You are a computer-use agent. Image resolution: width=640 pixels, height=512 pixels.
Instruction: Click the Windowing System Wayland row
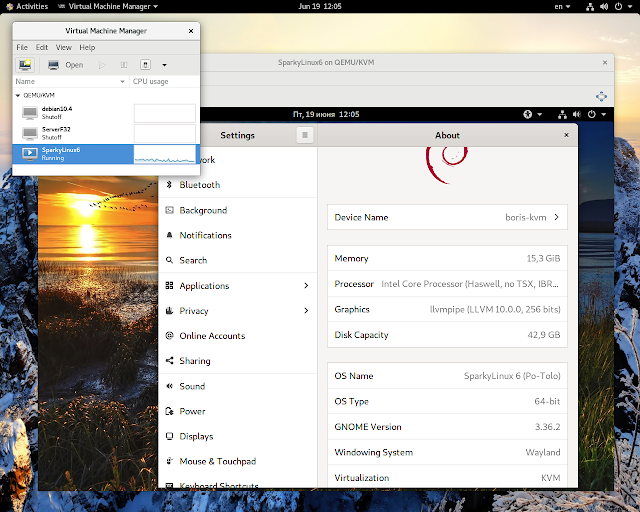[x=447, y=452]
